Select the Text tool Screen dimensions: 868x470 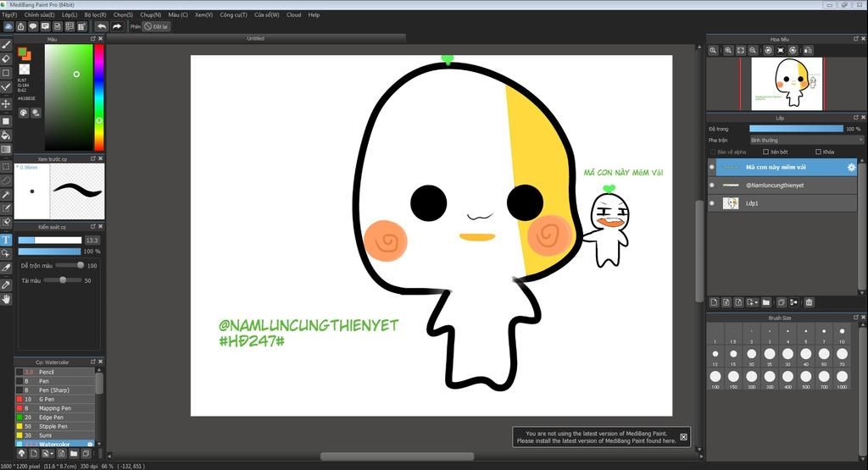coord(6,240)
